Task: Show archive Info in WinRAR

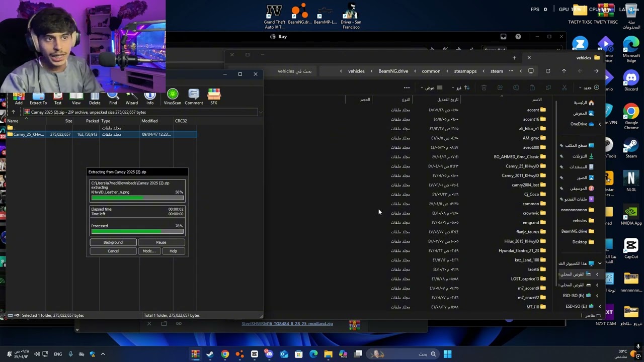Action: click(150, 98)
